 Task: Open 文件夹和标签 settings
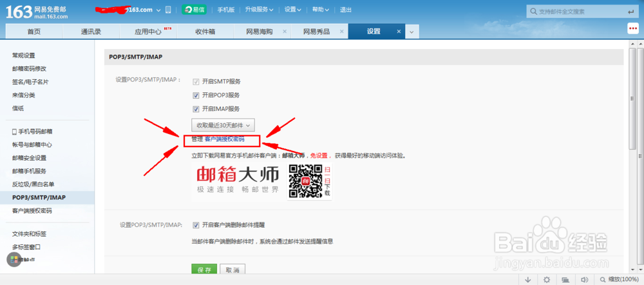[x=29, y=234]
